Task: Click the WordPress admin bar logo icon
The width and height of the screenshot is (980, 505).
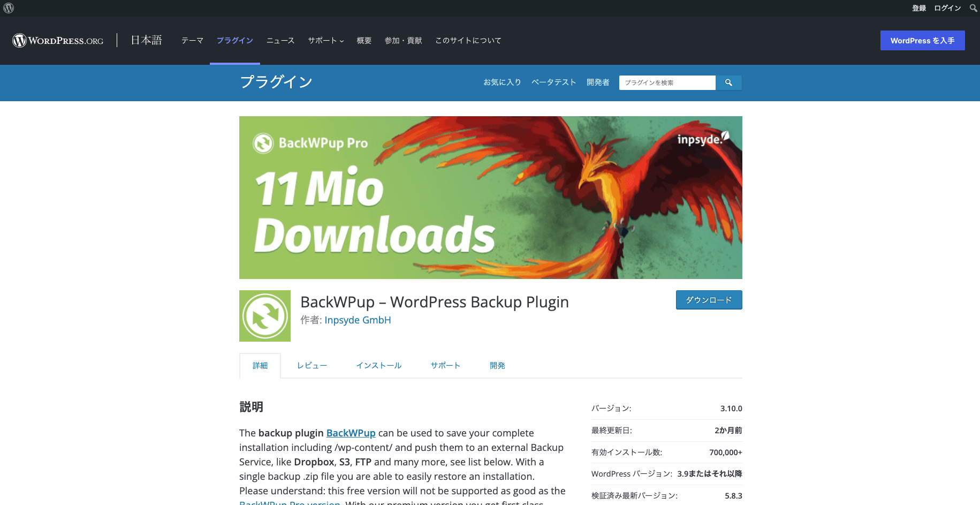Action: click(x=9, y=8)
